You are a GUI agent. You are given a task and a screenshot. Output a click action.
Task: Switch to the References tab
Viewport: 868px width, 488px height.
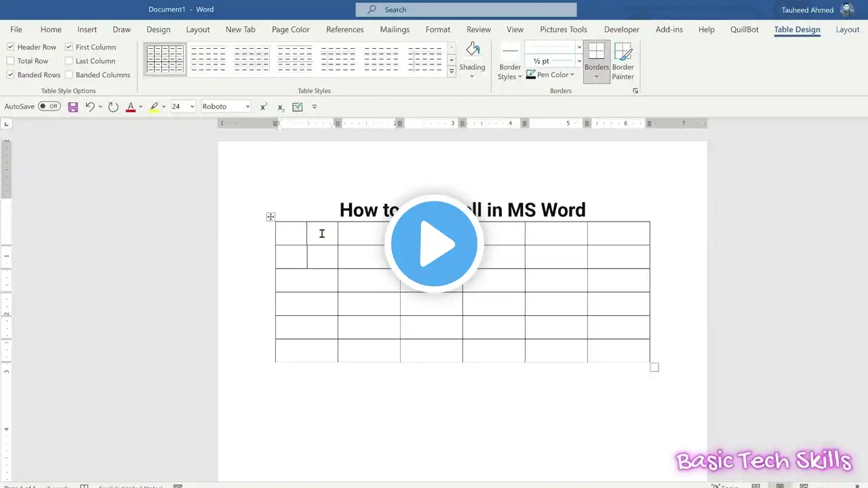[x=344, y=29]
